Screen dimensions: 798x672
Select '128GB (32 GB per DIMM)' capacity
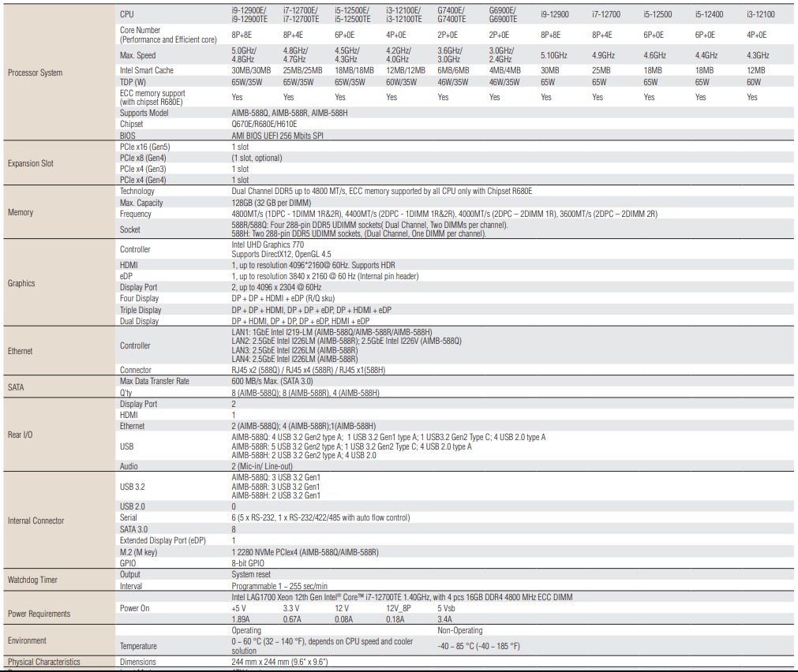272,203
